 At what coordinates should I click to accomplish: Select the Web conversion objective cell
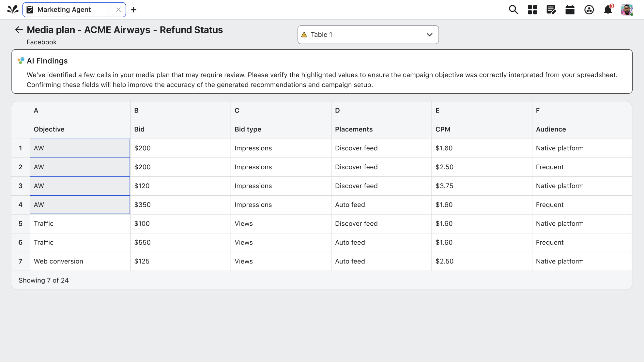[x=80, y=262]
